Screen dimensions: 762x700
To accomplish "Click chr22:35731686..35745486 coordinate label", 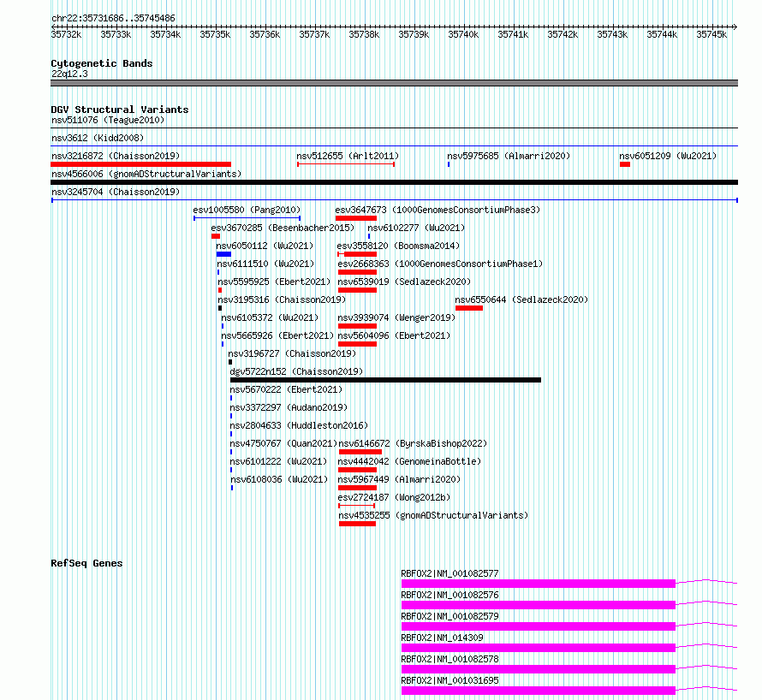I will (113, 19).
